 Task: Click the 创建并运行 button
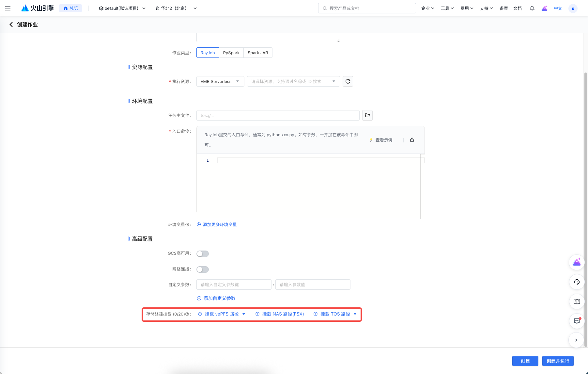pos(558,361)
